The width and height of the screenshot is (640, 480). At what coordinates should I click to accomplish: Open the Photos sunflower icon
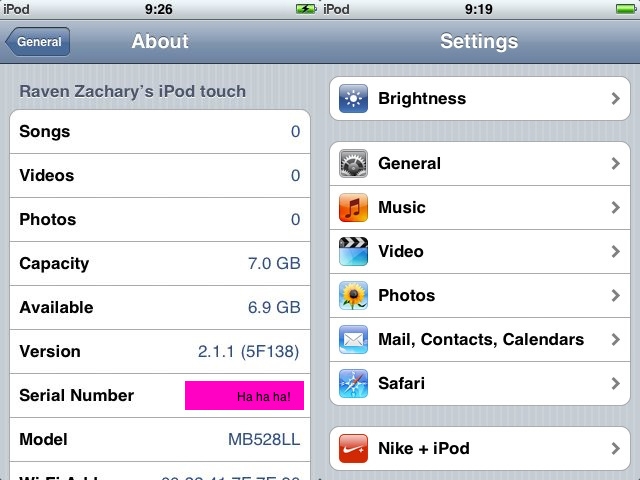click(353, 296)
